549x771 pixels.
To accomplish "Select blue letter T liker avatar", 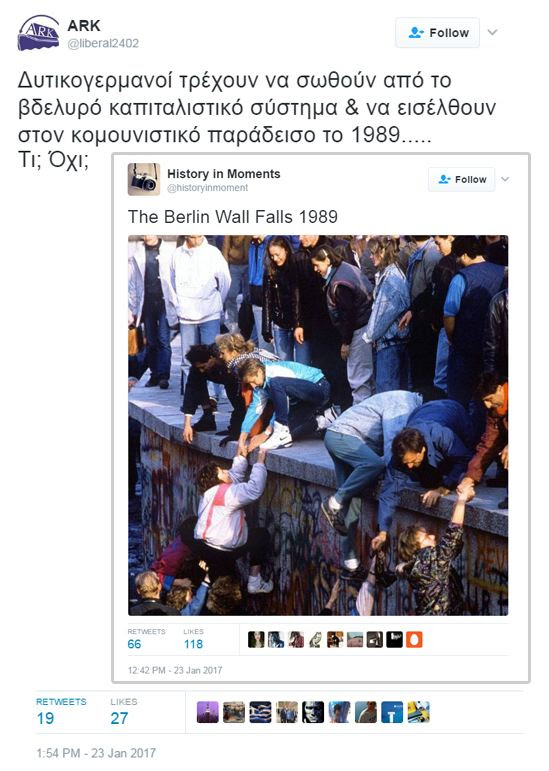I will (x=391, y=712).
